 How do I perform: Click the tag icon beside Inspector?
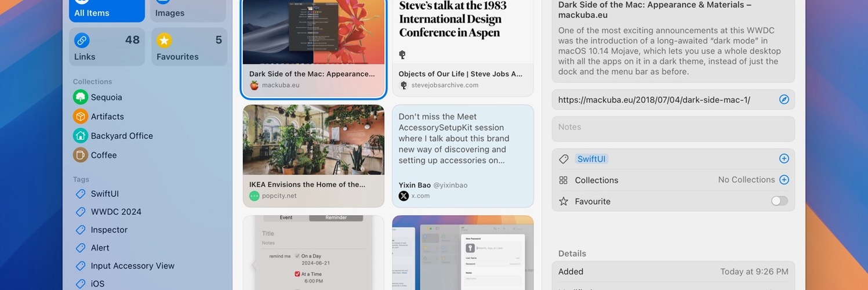(x=81, y=230)
